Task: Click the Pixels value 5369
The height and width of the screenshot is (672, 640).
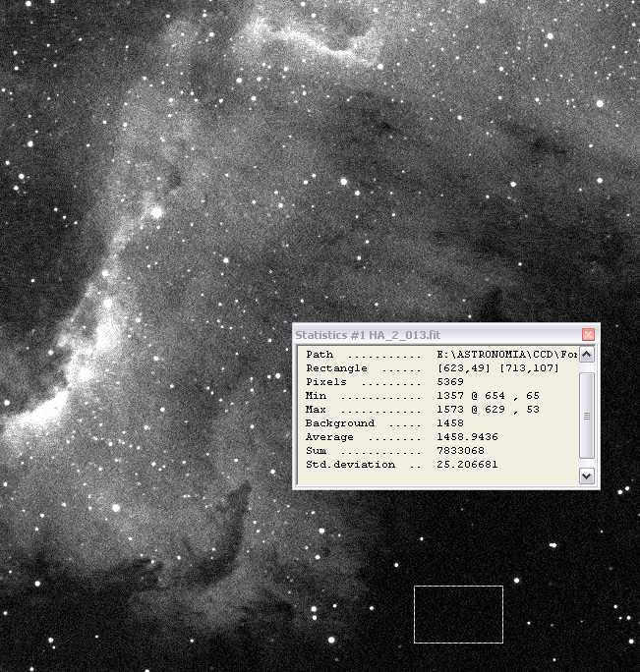Action: [450, 382]
